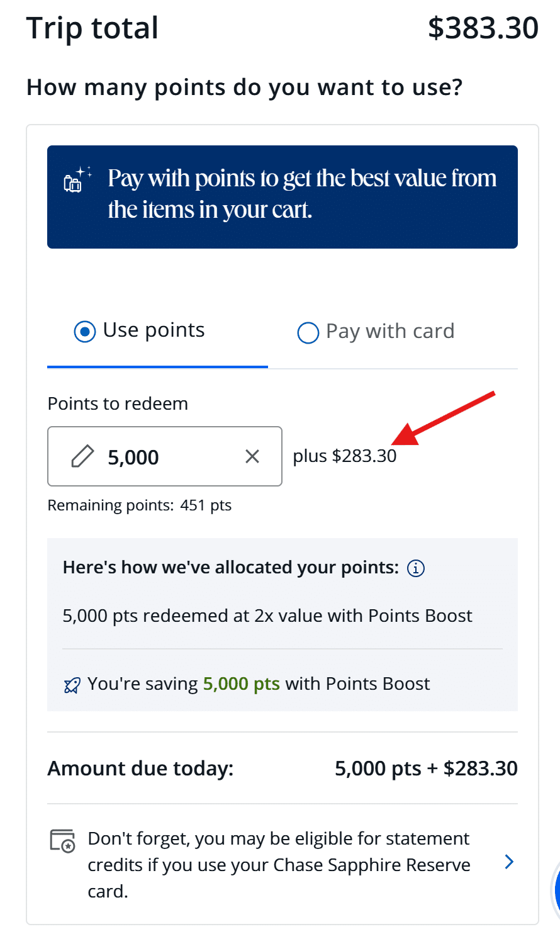Click the Remaining points 451 pts text
The width and height of the screenshot is (560, 934).
pyautogui.click(x=140, y=505)
